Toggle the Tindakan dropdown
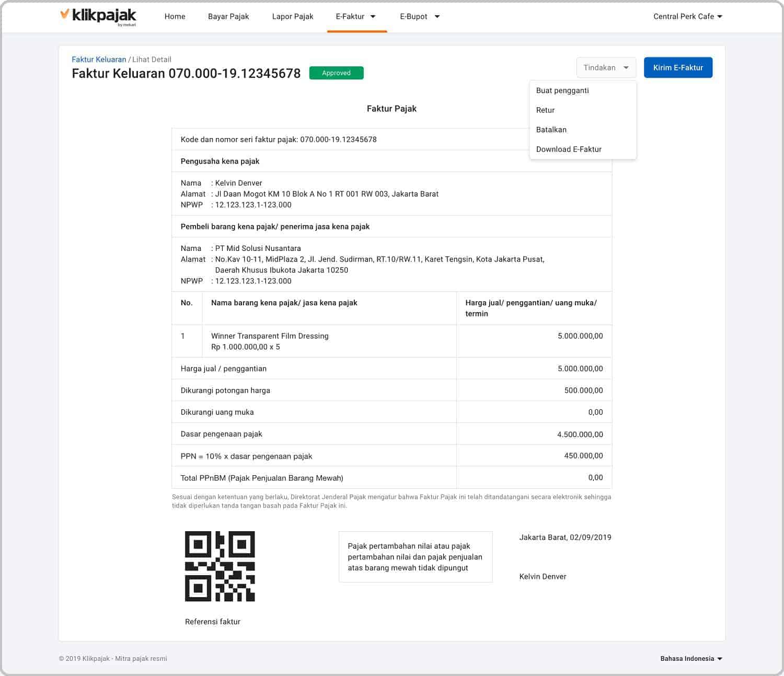Screen dimensions: 784x676 pyautogui.click(x=606, y=67)
